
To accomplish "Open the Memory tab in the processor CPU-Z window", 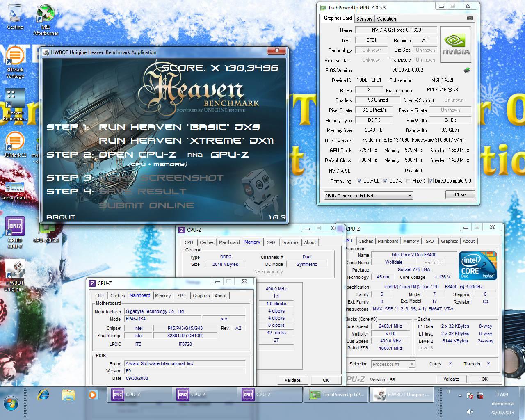I will pos(411,241).
